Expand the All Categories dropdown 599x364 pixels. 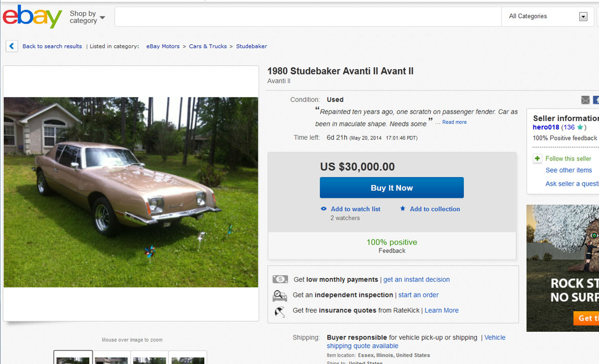(x=583, y=17)
